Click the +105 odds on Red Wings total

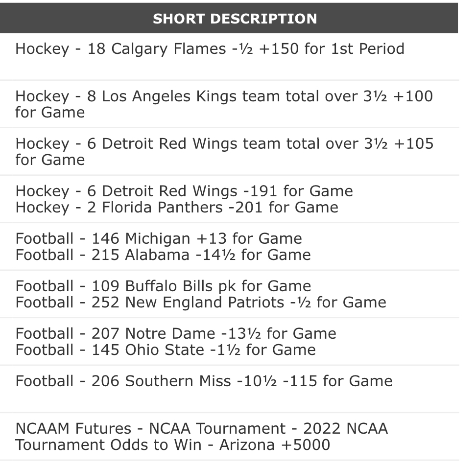(x=413, y=143)
